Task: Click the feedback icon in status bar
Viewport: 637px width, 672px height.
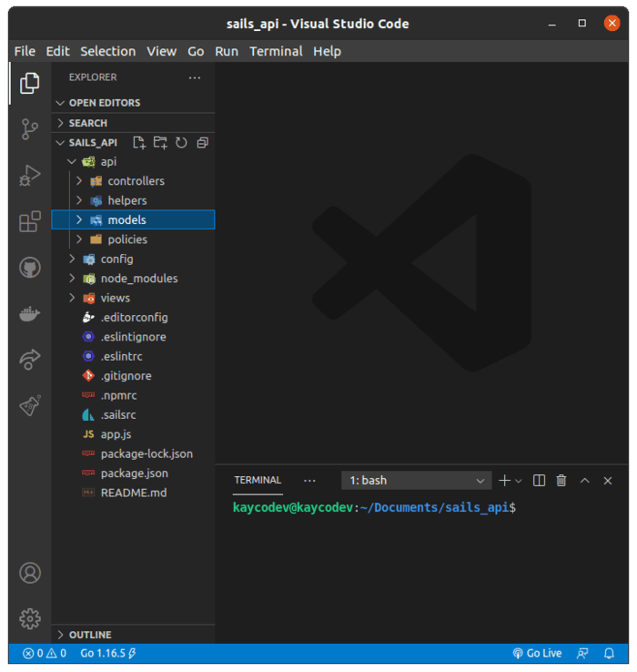Action: pos(582,654)
